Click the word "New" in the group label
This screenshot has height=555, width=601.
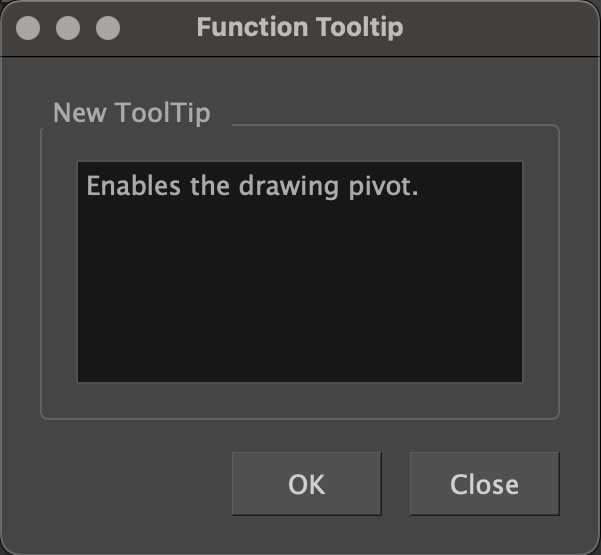click(76, 112)
